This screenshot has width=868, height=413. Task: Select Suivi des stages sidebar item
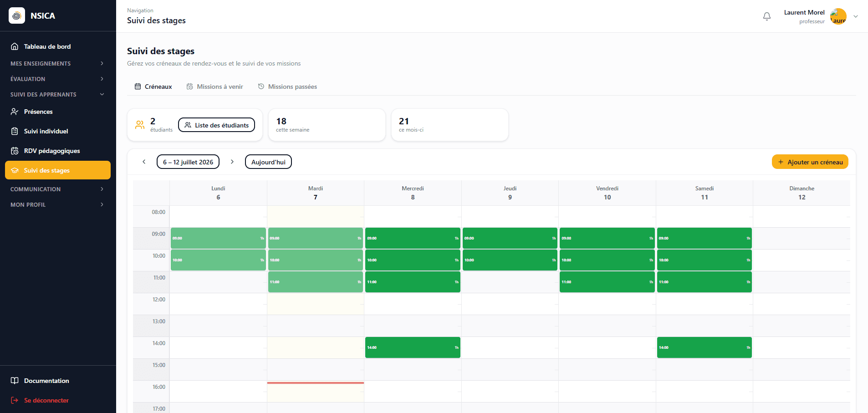pyautogui.click(x=58, y=170)
